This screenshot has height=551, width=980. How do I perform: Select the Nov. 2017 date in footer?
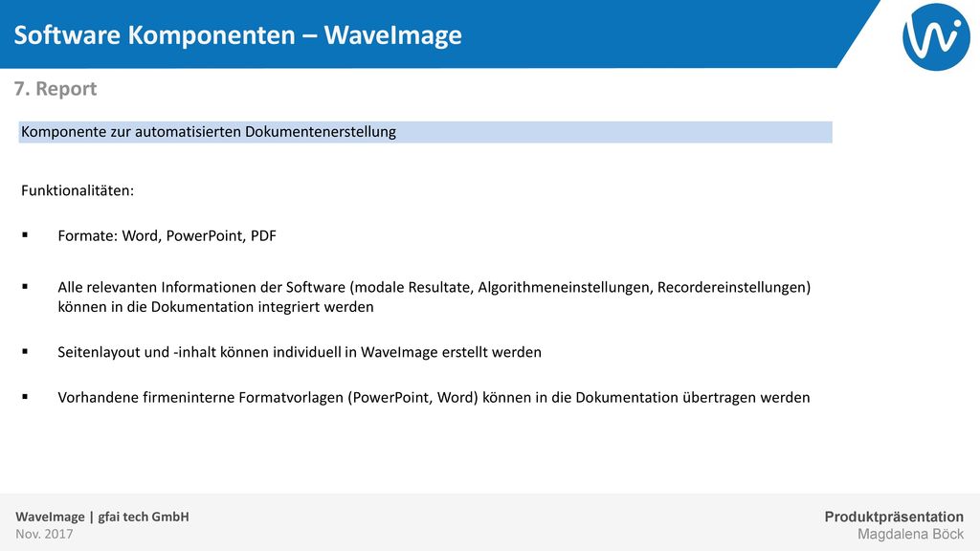pos(44,534)
